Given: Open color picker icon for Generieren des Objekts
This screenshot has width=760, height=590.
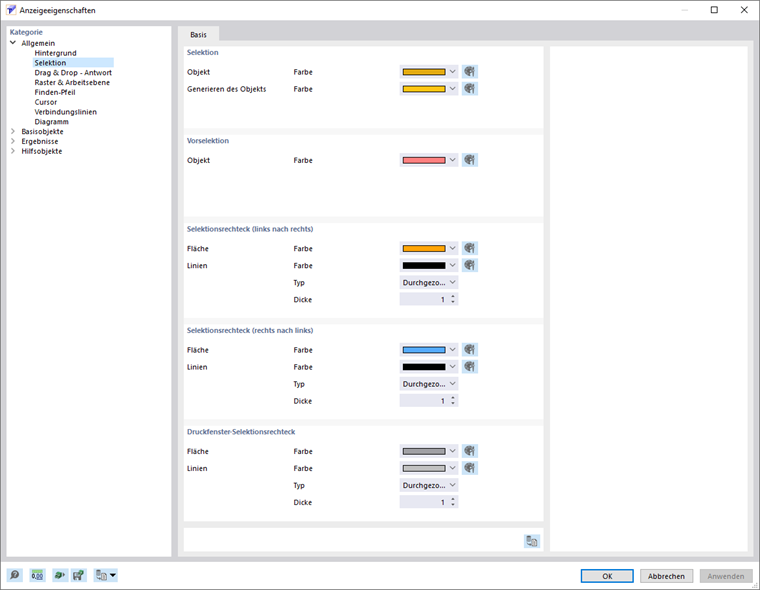Looking at the screenshot, I should [x=470, y=89].
